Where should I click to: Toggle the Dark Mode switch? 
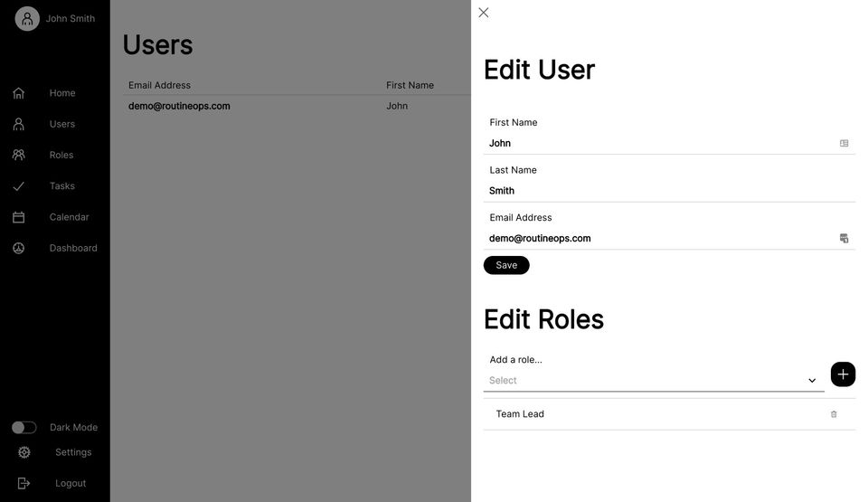point(24,428)
